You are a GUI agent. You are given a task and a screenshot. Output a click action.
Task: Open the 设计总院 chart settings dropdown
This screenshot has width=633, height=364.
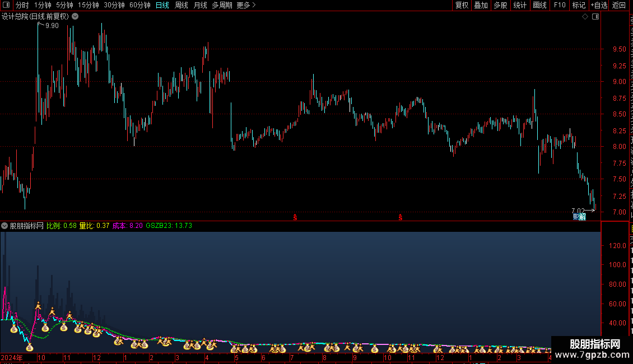(75, 17)
